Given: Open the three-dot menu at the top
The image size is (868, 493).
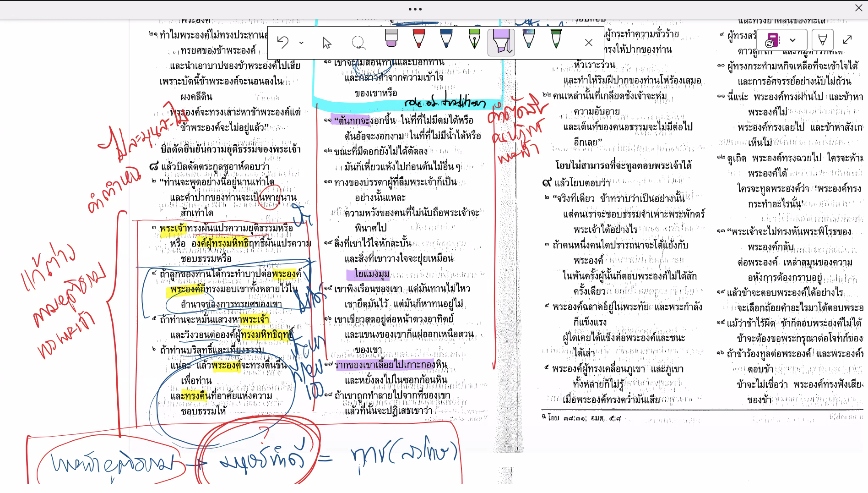Looking at the screenshot, I should click(415, 9).
